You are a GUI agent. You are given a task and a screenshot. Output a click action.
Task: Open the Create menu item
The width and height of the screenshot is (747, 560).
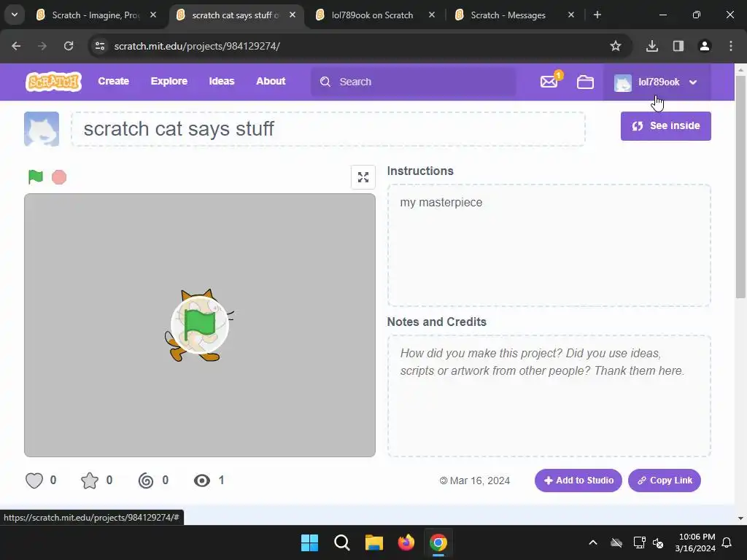click(113, 82)
